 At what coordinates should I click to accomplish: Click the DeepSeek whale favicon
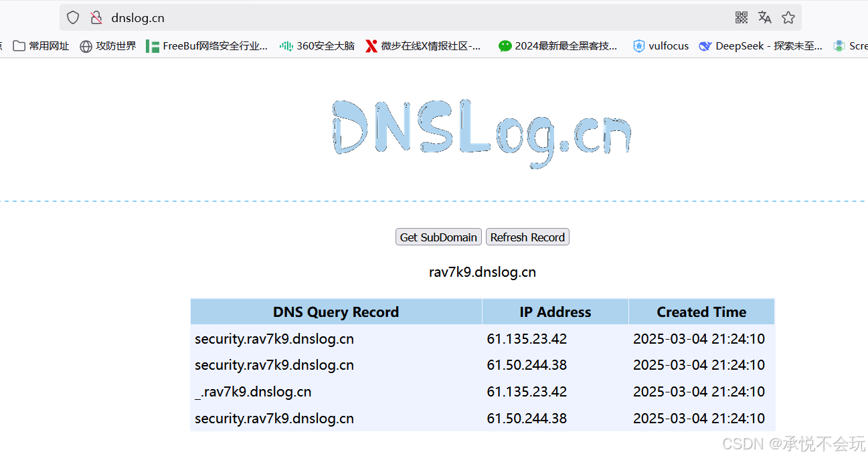coord(705,46)
